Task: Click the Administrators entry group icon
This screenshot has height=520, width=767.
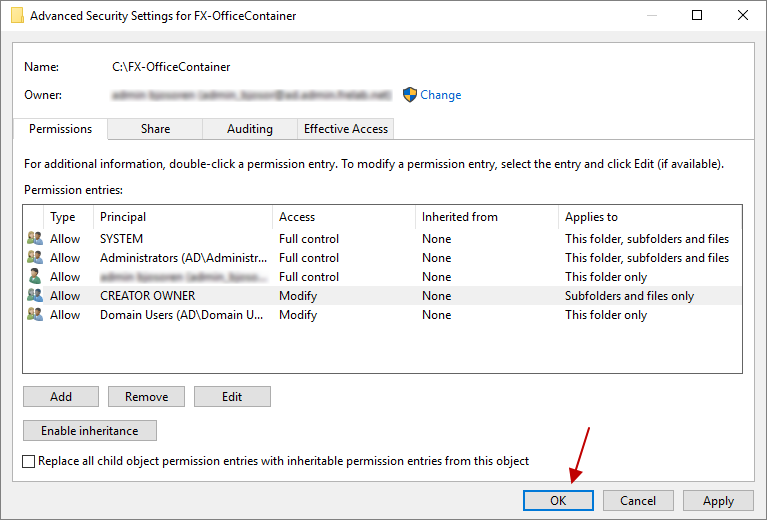Action: coord(35,258)
